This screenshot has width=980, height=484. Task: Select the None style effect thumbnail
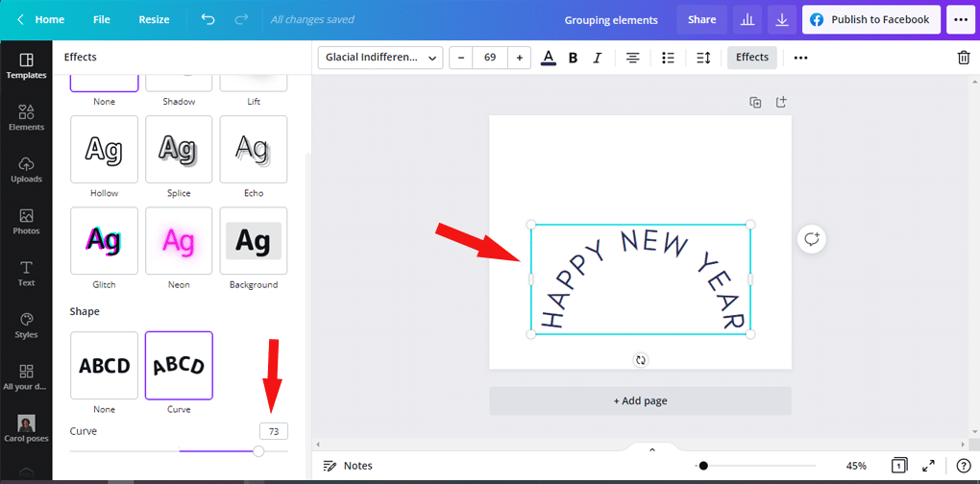(x=105, y=83)
